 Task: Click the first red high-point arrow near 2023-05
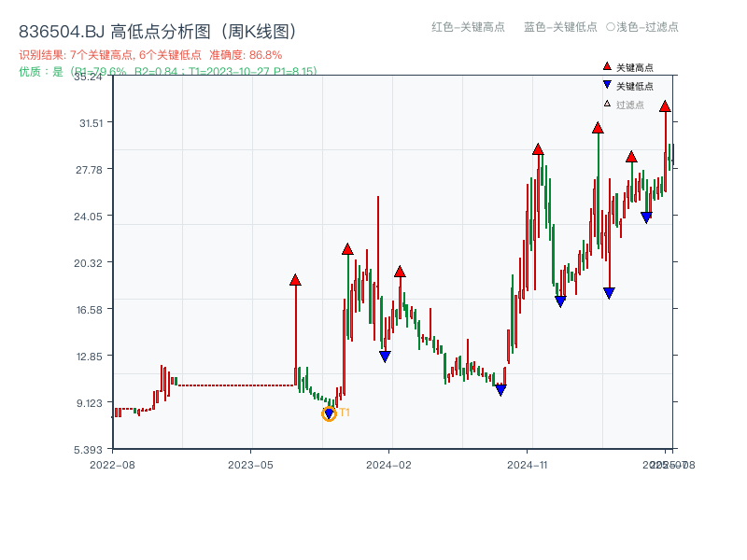pos(296,279)
